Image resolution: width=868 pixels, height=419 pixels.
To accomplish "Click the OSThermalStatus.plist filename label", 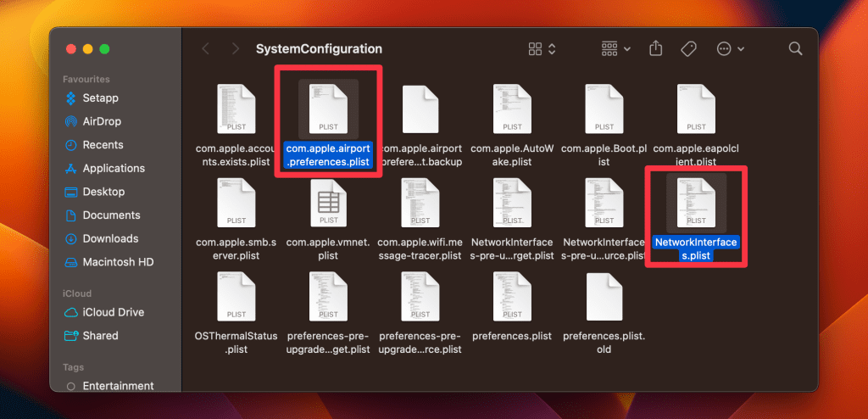I will [x=236, y=343].
